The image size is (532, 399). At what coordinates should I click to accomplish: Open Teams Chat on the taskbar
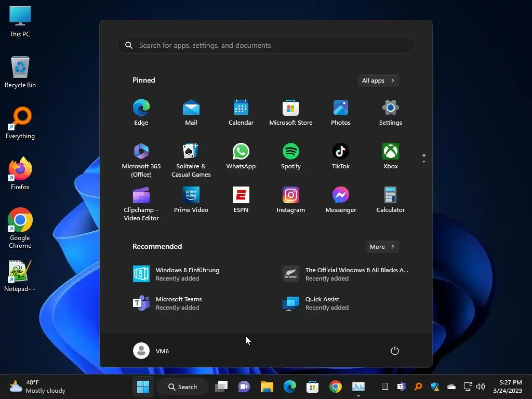coord(244,387)
